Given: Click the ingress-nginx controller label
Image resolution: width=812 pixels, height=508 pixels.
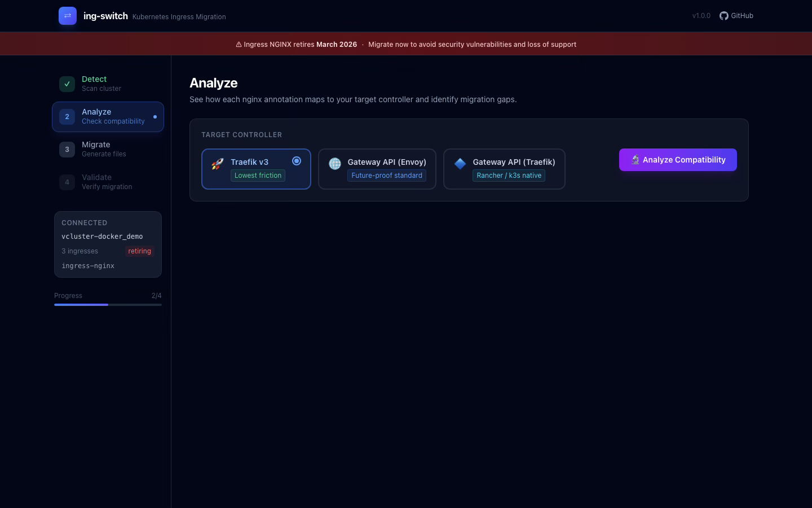Looking at the screenshot, I should tap(88, 266).
